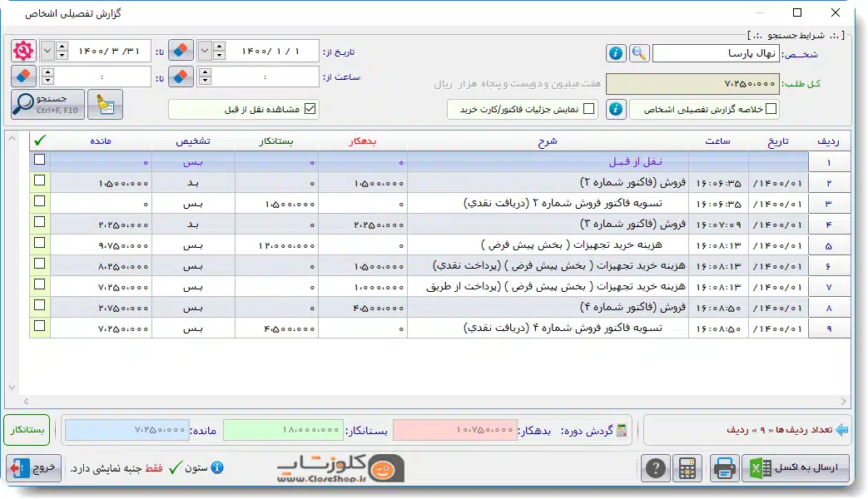Clear the start time with eraser icon
The width and height of the screenshot is (868, 499).
point(181,77)
